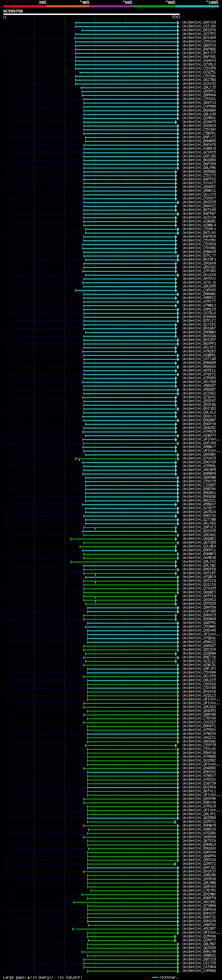Click the red 20% identity legend bar
The height and width of the screenshot is (980, 222).
(x=25, y=6)
